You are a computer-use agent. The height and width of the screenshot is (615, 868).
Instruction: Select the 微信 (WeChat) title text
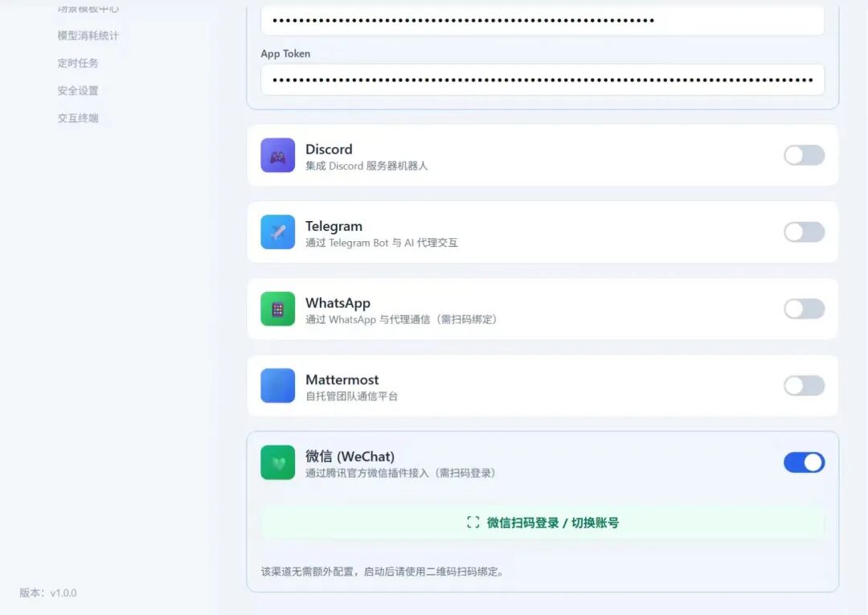click(x=350, y=457)
